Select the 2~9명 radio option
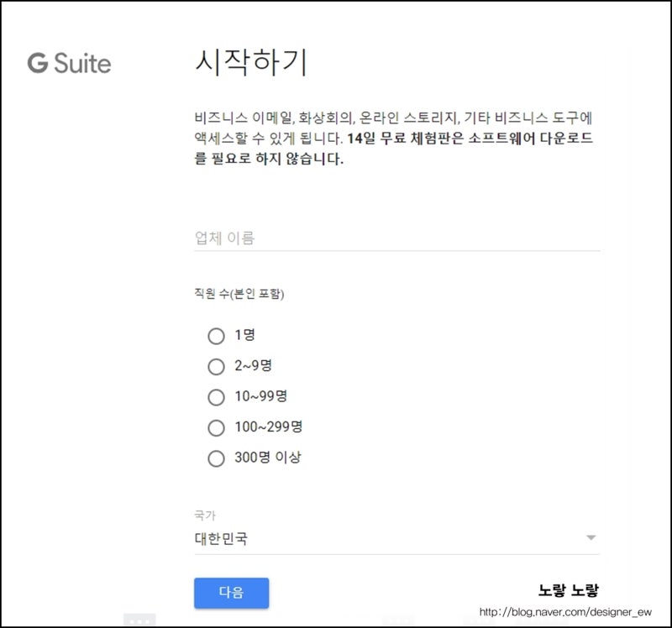The height and width of the screenshot is (628, 672). tap(216, 366)
